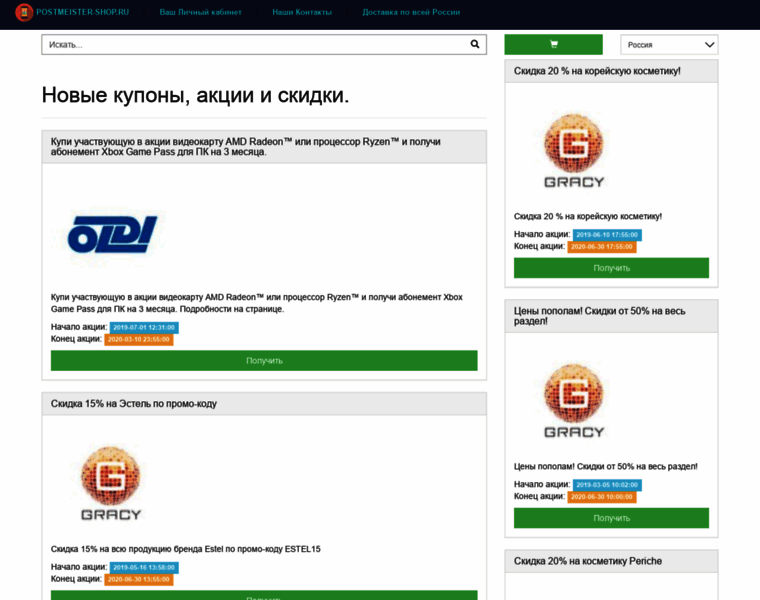Click end date badge 2020-06-30 17:55:00
Viewport: 760px width, 600px height.
pyautogui.click(x=602, y=247)
